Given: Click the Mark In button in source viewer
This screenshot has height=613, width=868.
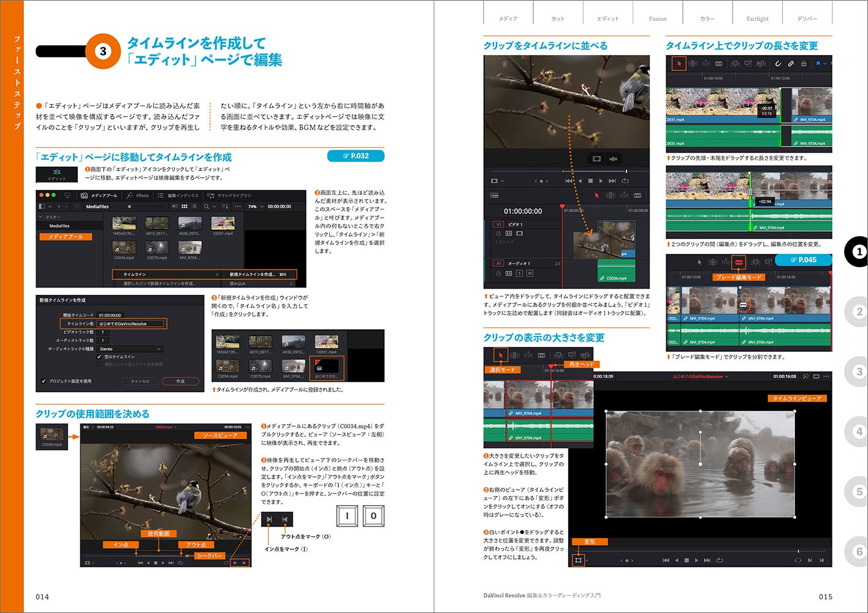Looking at the screenshot, I should 235,563.
